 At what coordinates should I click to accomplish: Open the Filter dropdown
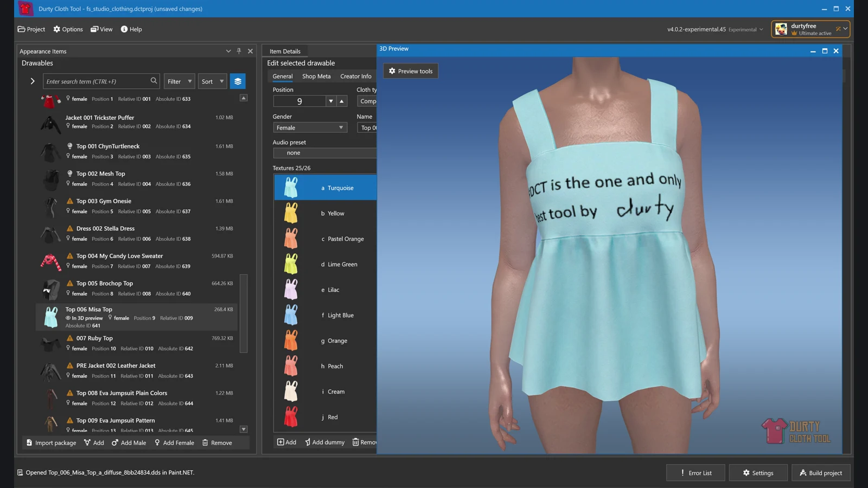tap(180, 81)
